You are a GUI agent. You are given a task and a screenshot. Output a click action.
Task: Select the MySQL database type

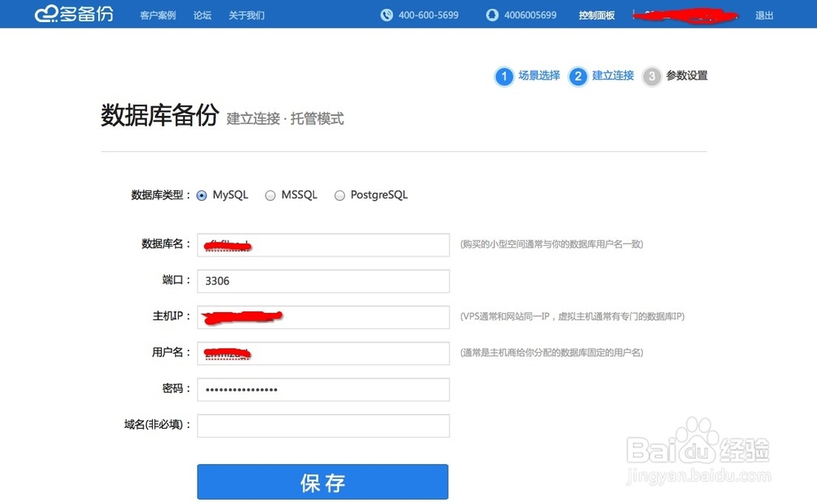pyautogui.click(x=201, y=195)
